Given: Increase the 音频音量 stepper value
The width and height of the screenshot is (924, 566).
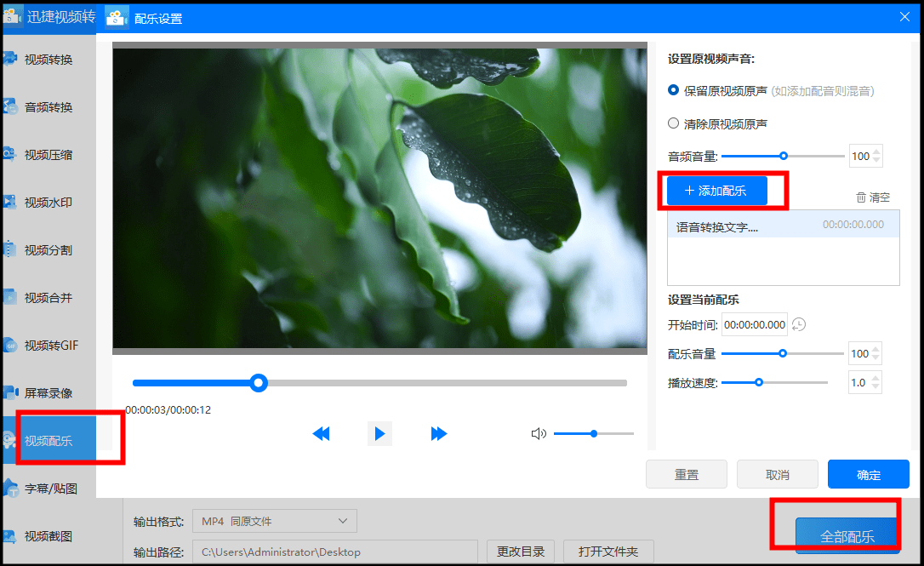Looking at the screenshot, I should click(x=877, y=152).
